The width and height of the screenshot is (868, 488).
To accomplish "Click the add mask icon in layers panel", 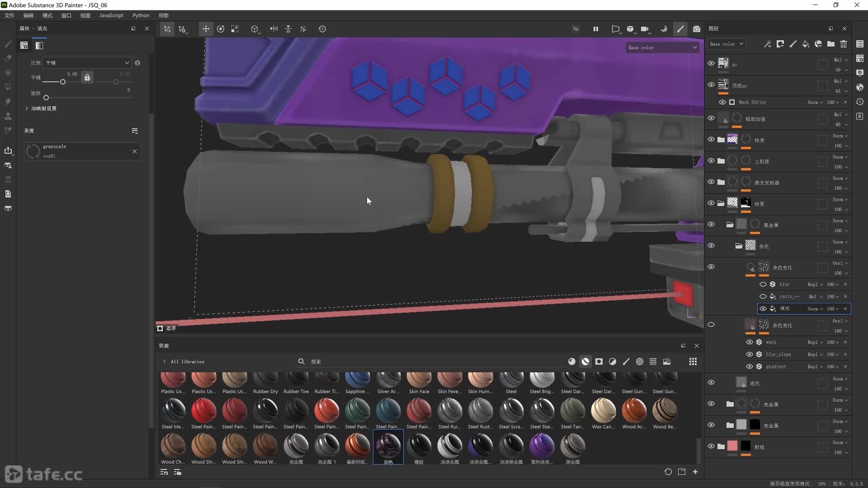I will point(780,44).
